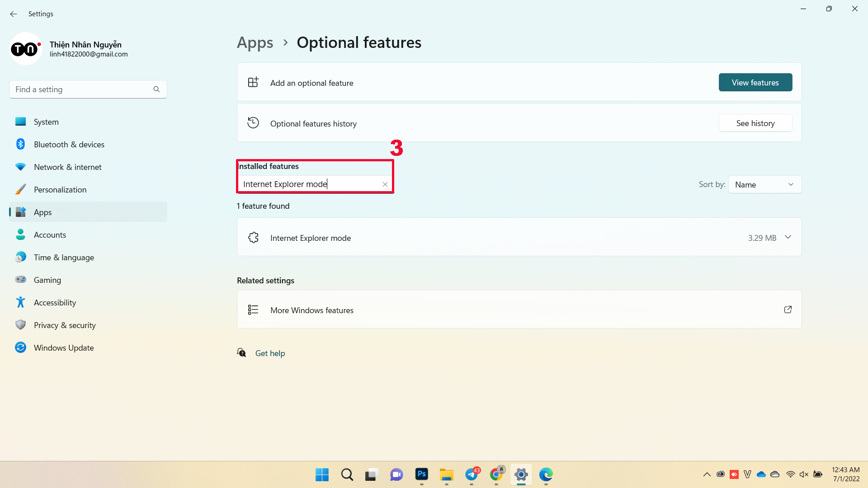868x488 pixels.
Task: Open Accessibility settings
Action: tap(88, 302)
